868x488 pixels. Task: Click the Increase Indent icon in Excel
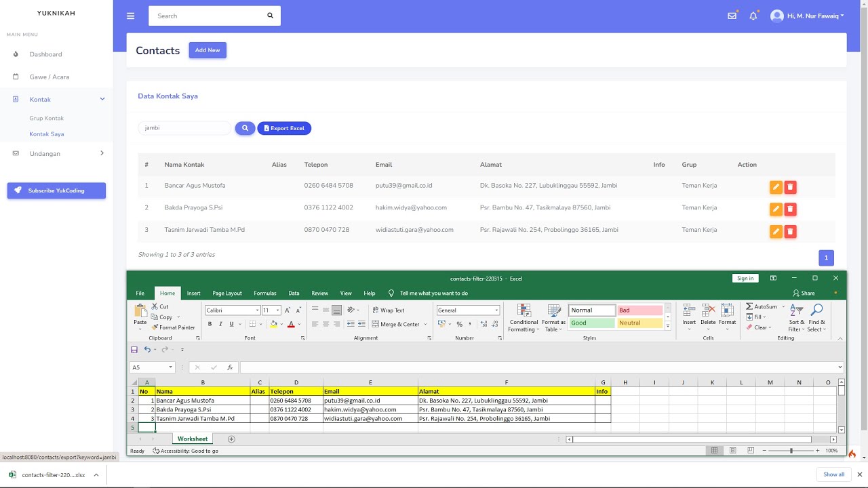[x=361, y=324]
